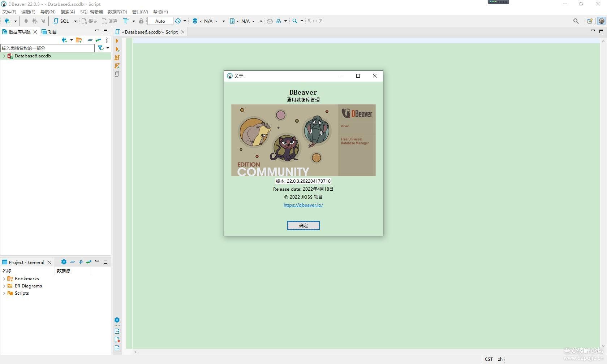Open the SQL button dropdown arrow

75,21
